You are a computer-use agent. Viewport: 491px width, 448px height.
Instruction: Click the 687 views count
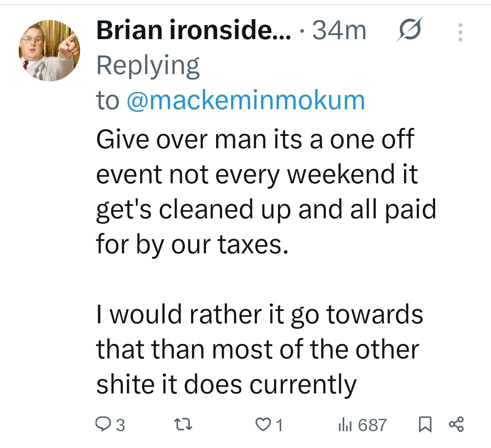click(372, 425)
